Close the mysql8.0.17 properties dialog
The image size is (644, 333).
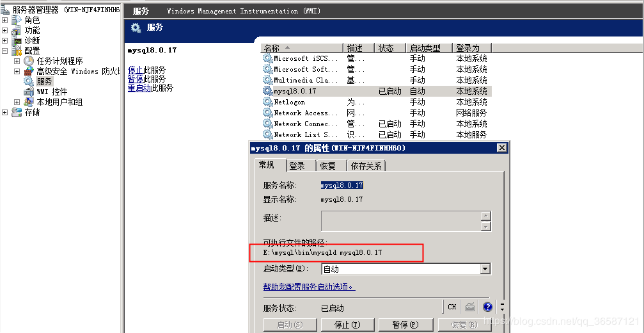(x=501, y=148)
